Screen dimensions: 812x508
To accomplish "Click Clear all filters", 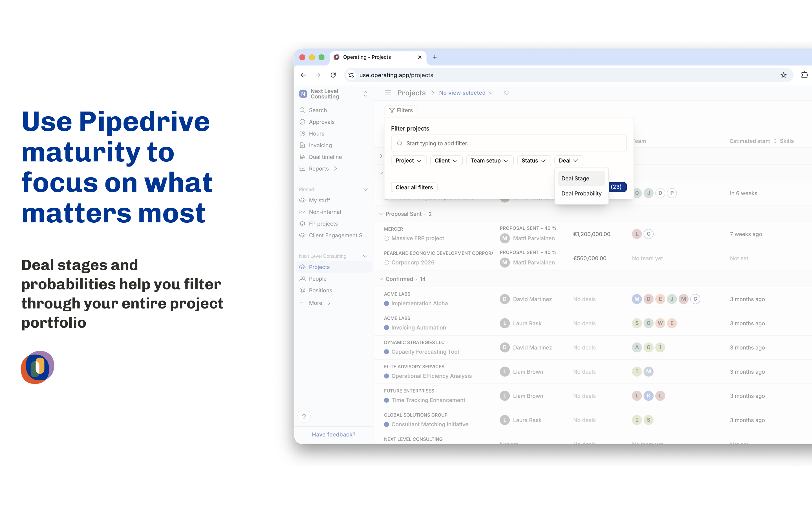I will tap(414, 187).
